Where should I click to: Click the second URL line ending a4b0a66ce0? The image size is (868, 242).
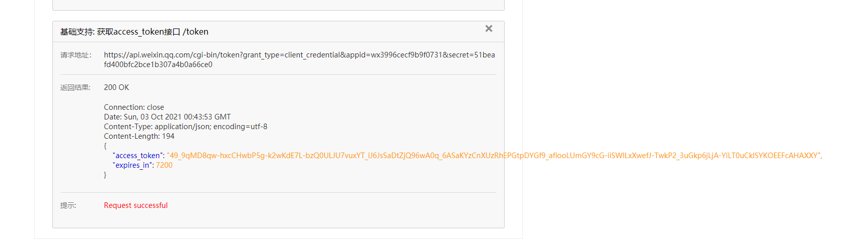click(158, 65)
